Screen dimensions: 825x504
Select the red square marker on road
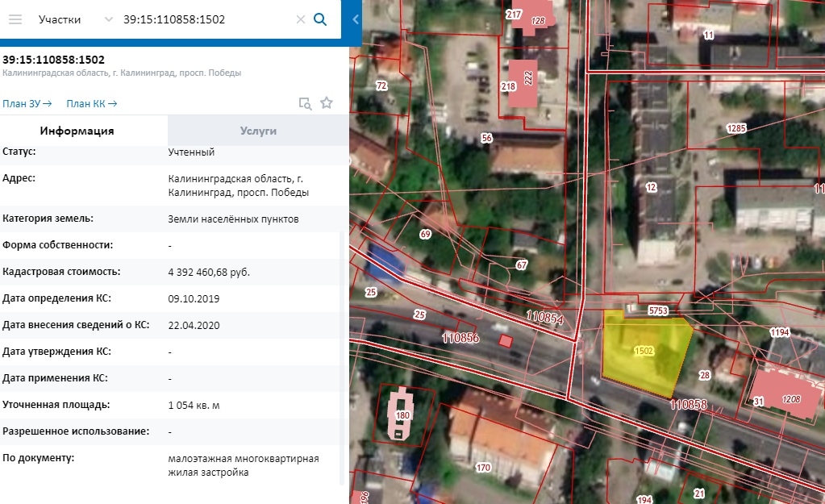click(x=505, y=341)
